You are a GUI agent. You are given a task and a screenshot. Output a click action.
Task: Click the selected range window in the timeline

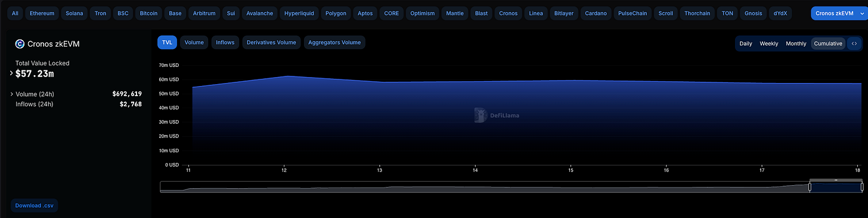click(836, 187)
